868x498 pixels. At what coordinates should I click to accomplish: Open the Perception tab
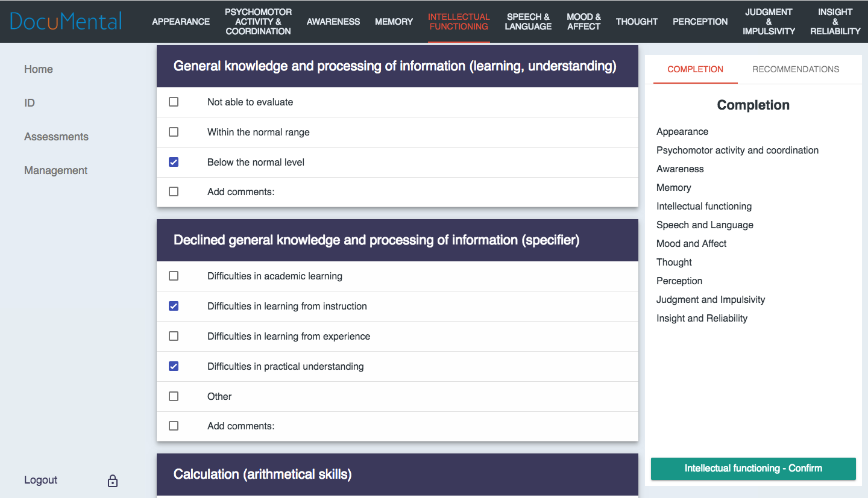(700, 22)
